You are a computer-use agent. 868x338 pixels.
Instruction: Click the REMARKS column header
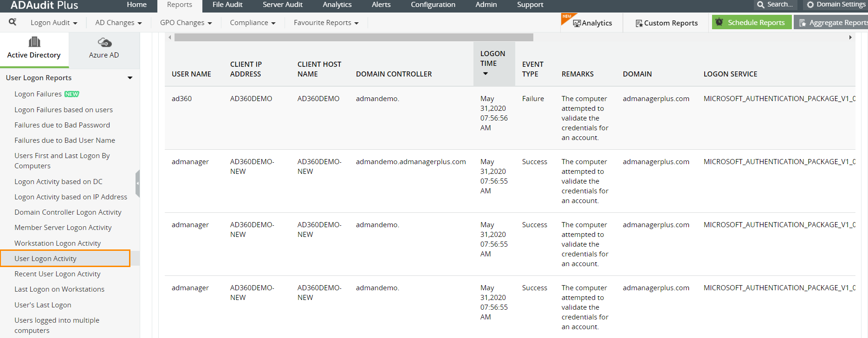point(577,74)
